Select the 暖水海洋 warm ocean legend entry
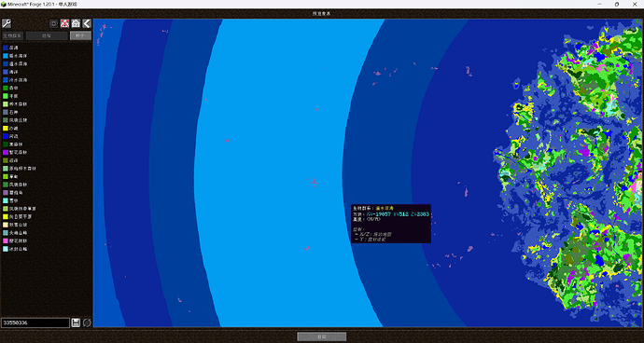 coord(15,55)
